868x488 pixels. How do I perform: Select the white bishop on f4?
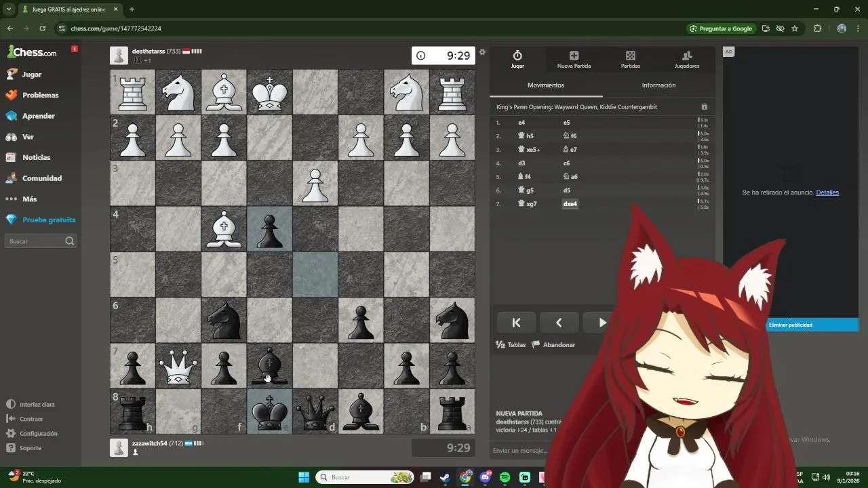pos(224,229)
